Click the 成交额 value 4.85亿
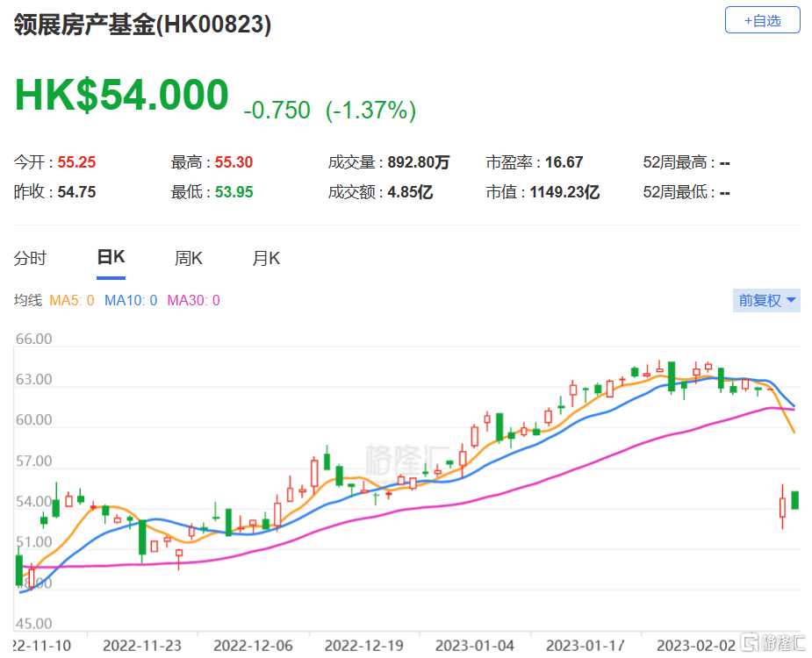Viewport: 812px width, 658px height. pos(410,192)
